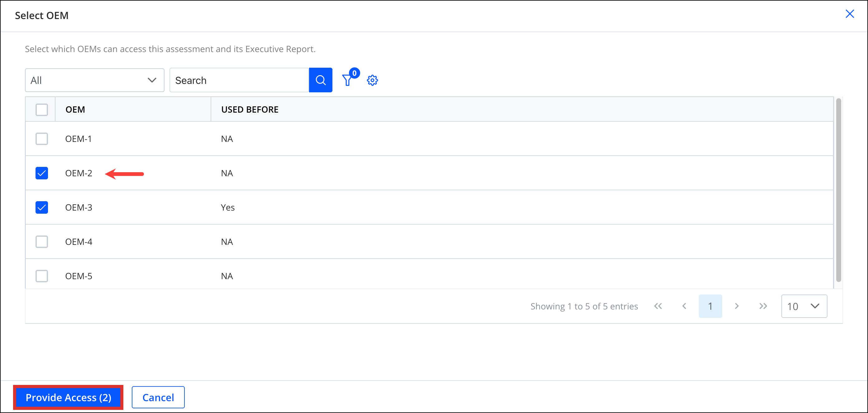
Task: Open the All filter dropdown
Action: [x=95, y=80]
